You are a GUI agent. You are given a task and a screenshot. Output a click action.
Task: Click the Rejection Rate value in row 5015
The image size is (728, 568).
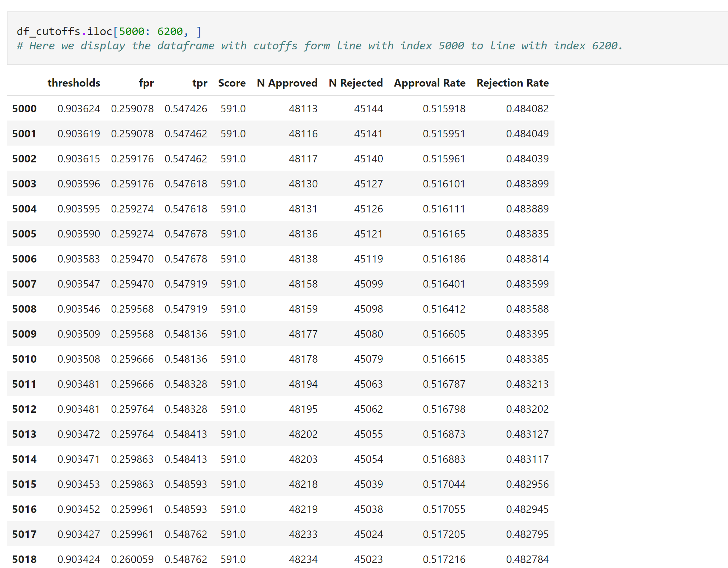[527, 484]
